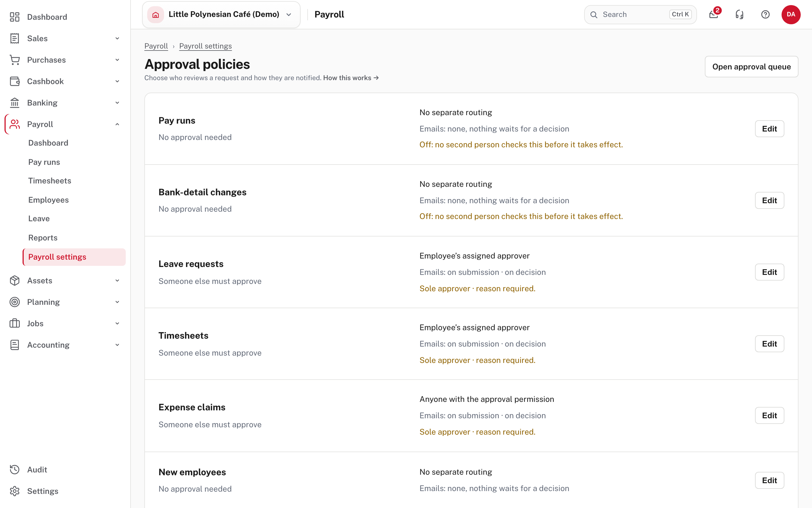
Task: Open Reports in Payroll submenu
Action: [74, 238]
